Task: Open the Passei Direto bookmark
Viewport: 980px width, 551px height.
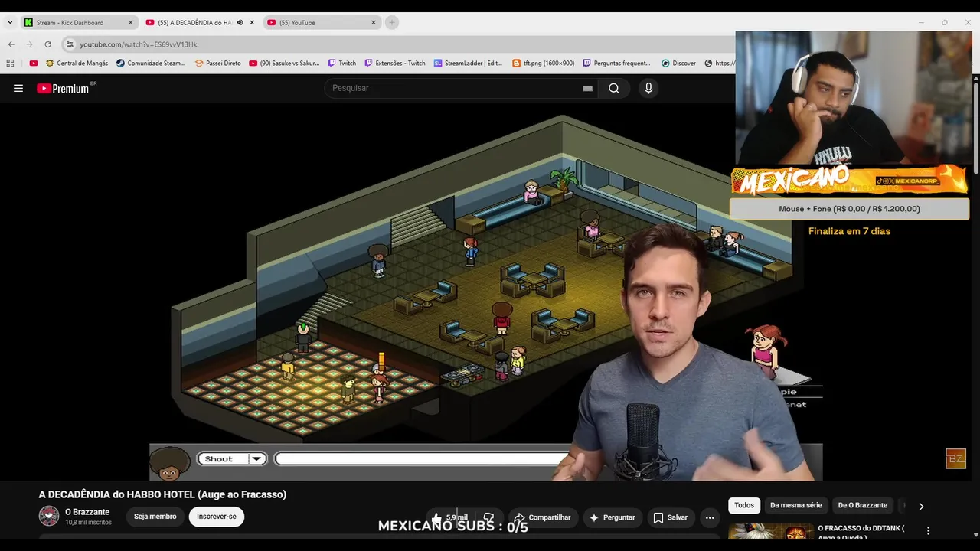Action: [x=217, y=64]
